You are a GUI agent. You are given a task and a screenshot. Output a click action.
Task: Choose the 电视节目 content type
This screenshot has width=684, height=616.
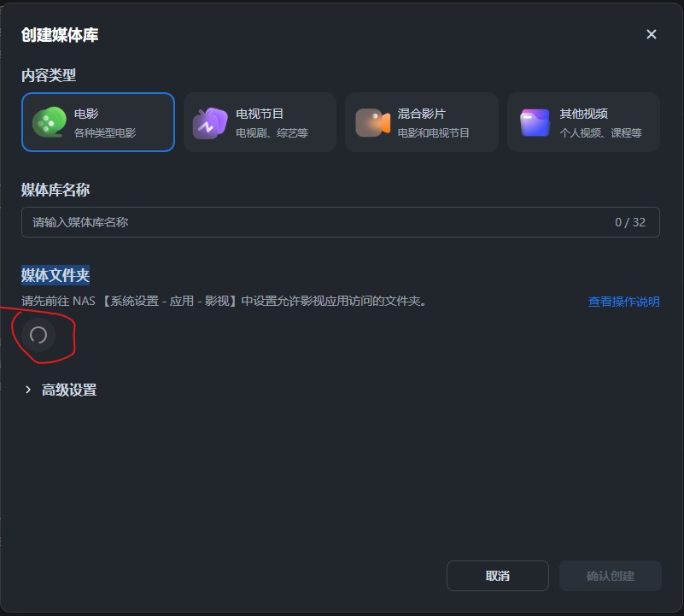click(x=260, y=121)
